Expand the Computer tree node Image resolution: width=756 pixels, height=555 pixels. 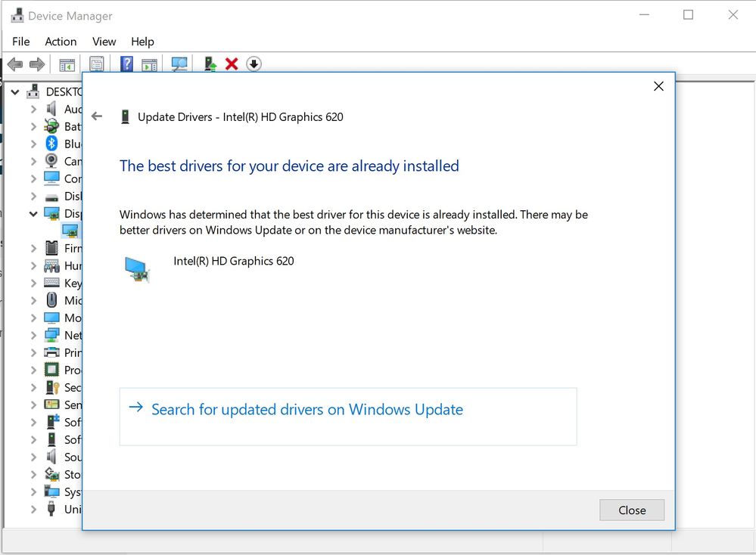tap(33, 178)
